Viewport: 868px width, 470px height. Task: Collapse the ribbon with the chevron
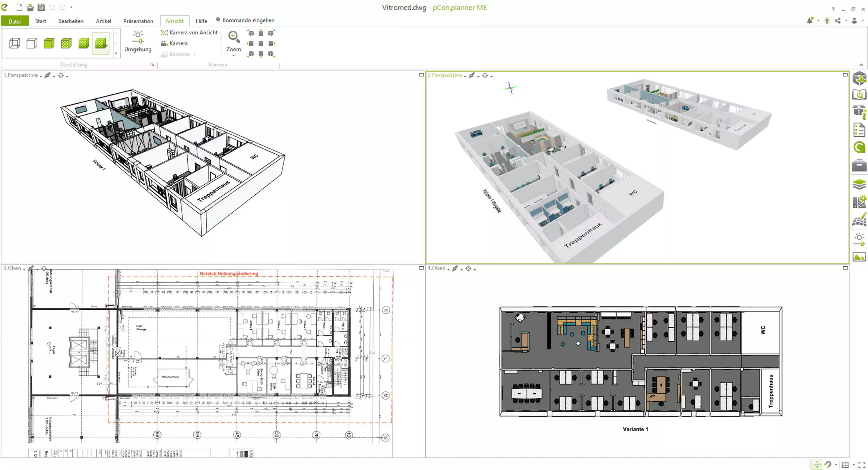pos(861,65)
